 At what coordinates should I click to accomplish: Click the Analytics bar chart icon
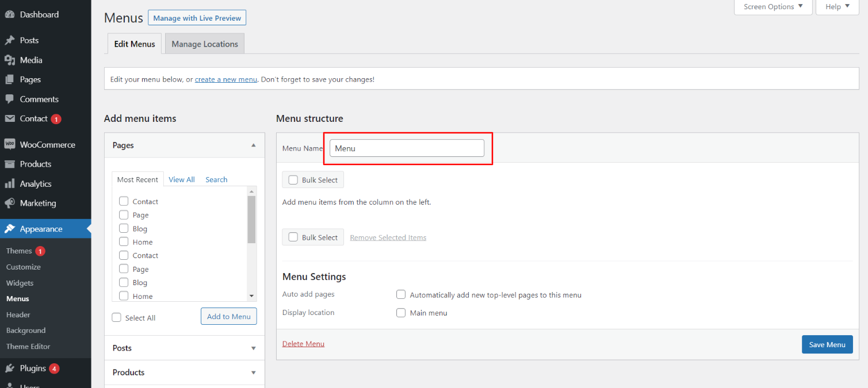point(9,183)
